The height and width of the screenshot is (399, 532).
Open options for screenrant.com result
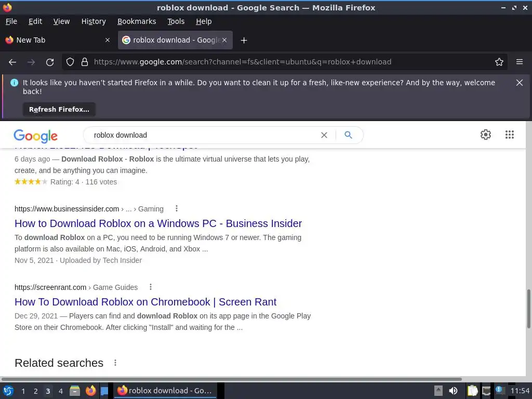tap(151, 287)
